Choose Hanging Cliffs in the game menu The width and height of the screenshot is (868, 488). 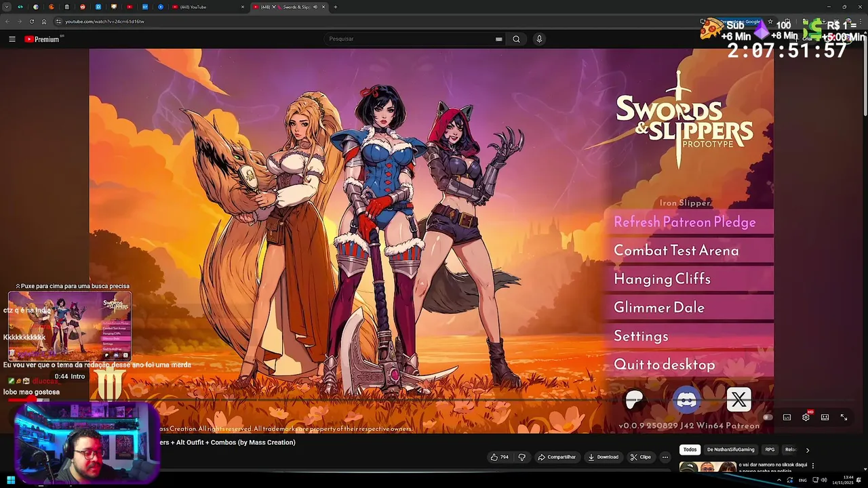(688, 279)
